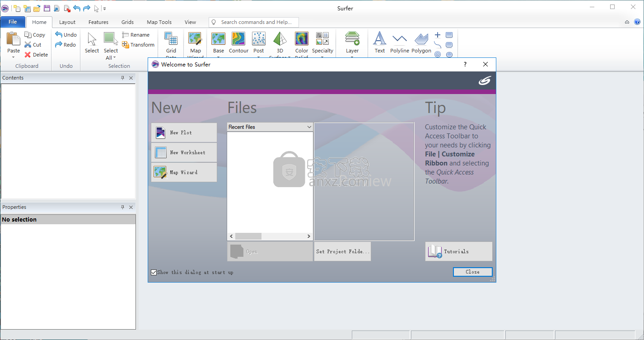Open the Select All dropdown
The image size is (644, 340).
coord(115,57)
